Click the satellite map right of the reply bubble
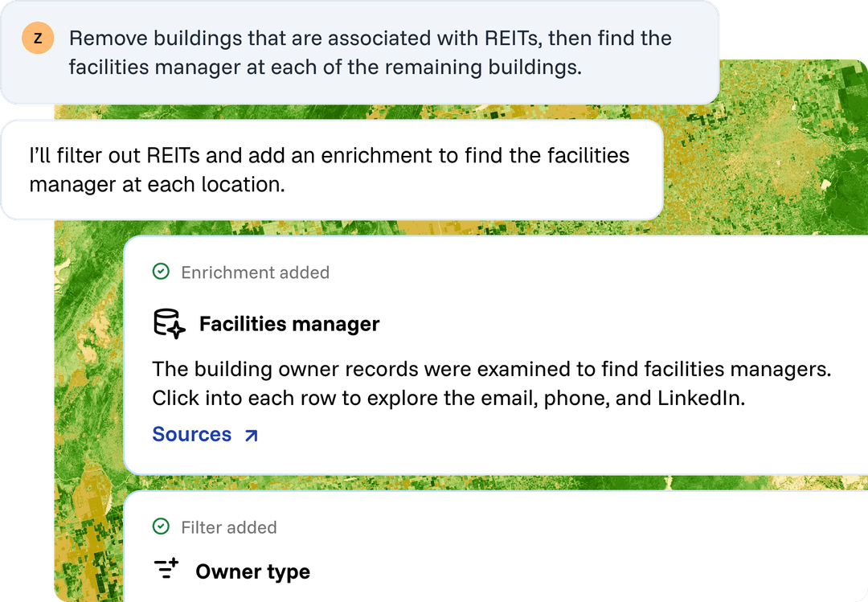Image resolution: width=868 pixels, height=602 pixels. (764, 166)
